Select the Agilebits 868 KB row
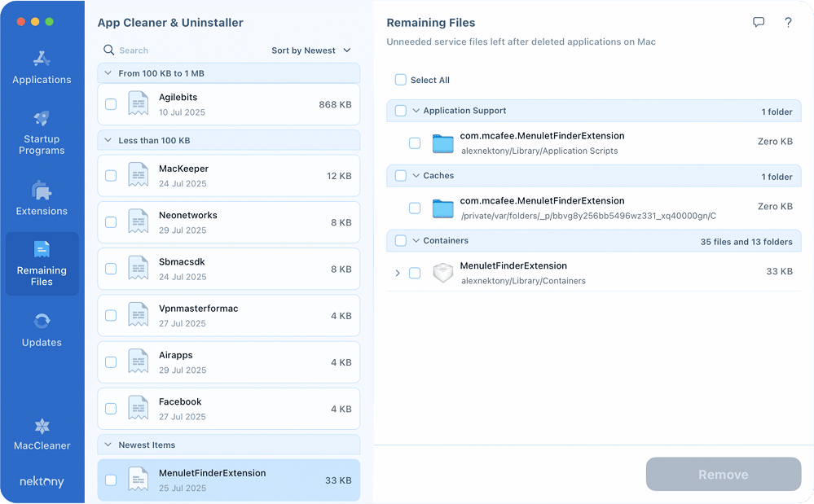 tap(228, 104)
